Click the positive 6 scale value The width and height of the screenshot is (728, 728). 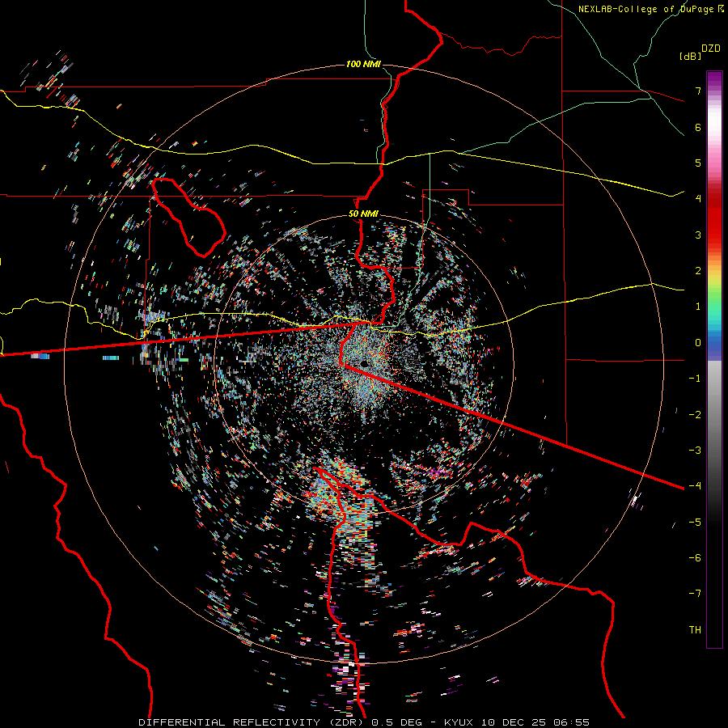698,127
